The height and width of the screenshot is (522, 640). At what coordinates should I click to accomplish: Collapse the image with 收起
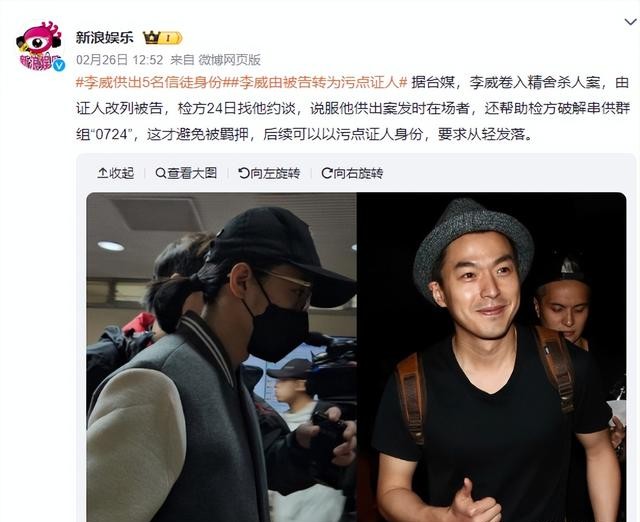(116, 173)
